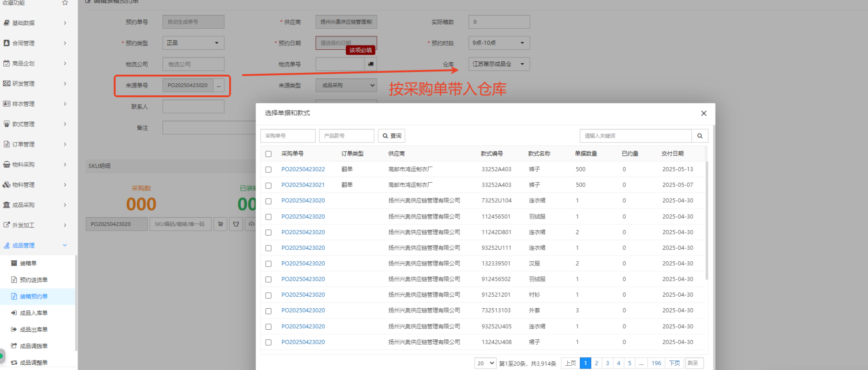Open the 预约类型 dropdown showing 正品
Image resolution: width=868 pixels, height=370 pixels.
pos(193,43)
